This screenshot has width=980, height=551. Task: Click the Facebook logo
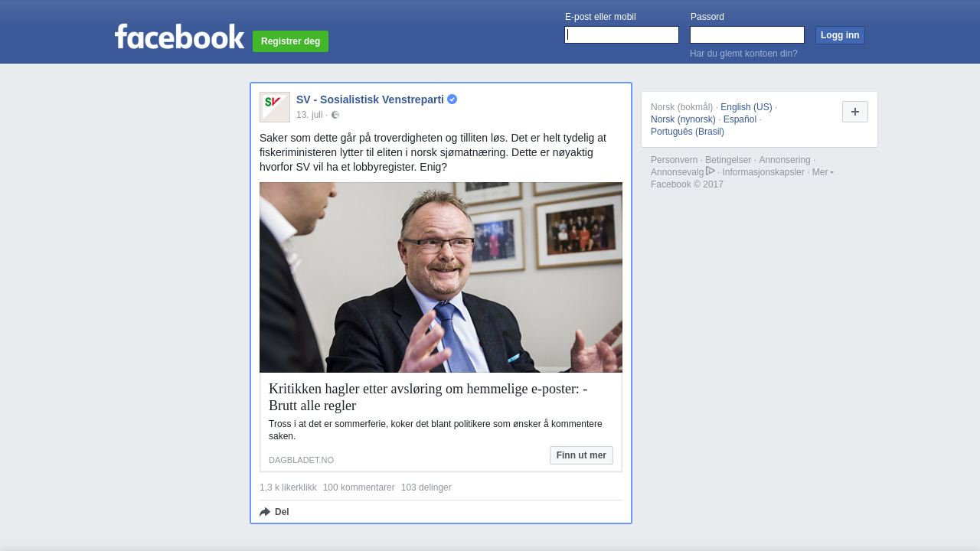pyautogui.click(x=179, y=37)
